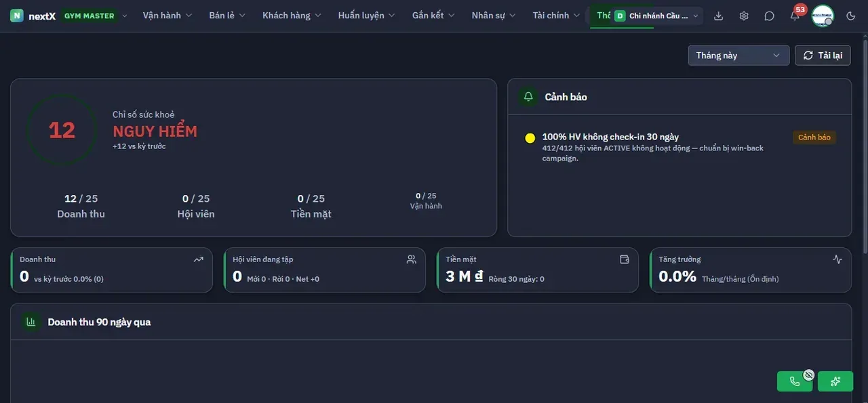The height and width of the screenshot is (403, 868).
Task: Toggle dark mode with the moon icon
Action: coord(851,16)
